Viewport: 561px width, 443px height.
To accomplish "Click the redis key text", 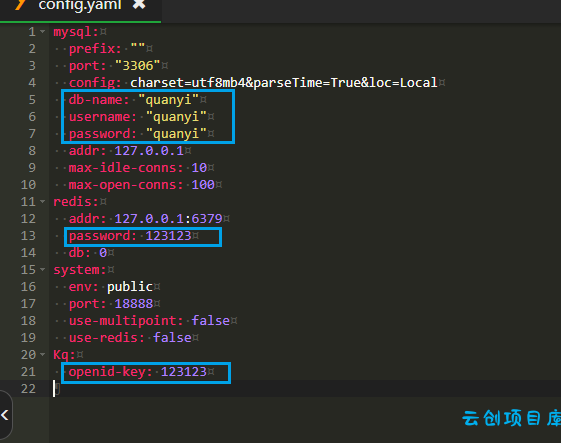I will coord(76,202).
